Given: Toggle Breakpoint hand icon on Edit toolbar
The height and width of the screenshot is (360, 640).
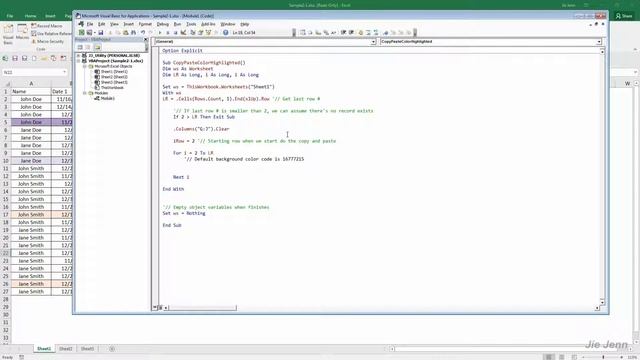Looking at the screenshot, I should tap(360, 33).
